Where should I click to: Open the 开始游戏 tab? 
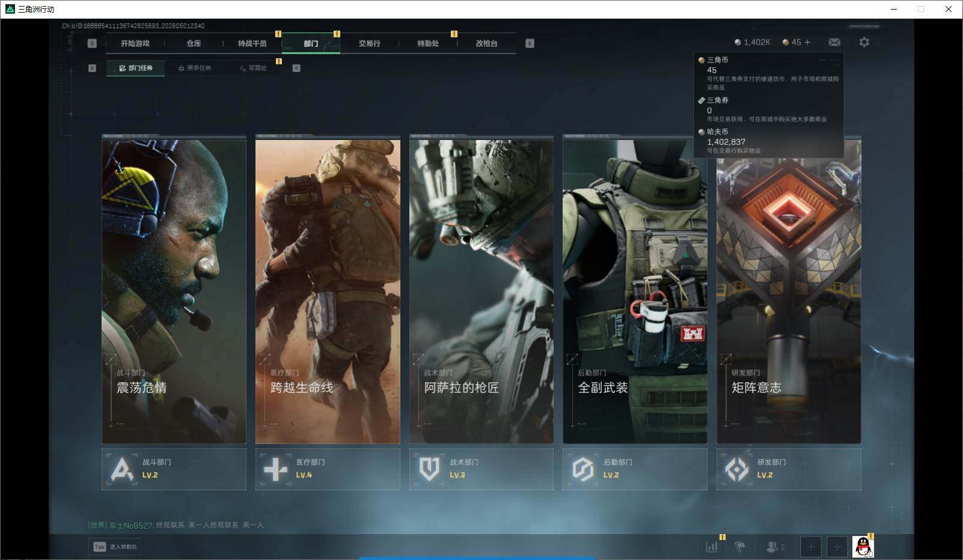pyautogui.click(x=135, y=43)
